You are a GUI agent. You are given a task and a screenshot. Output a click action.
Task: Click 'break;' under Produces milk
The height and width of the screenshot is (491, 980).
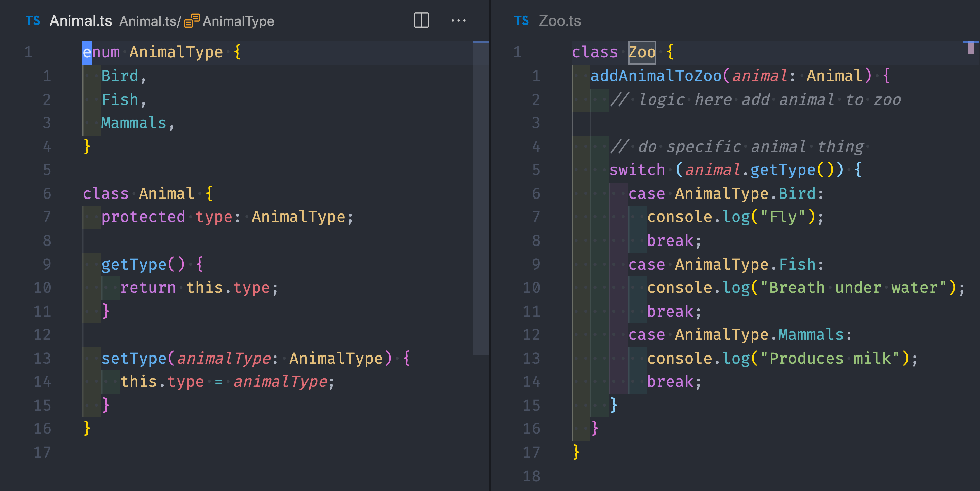tap(674, 382)
